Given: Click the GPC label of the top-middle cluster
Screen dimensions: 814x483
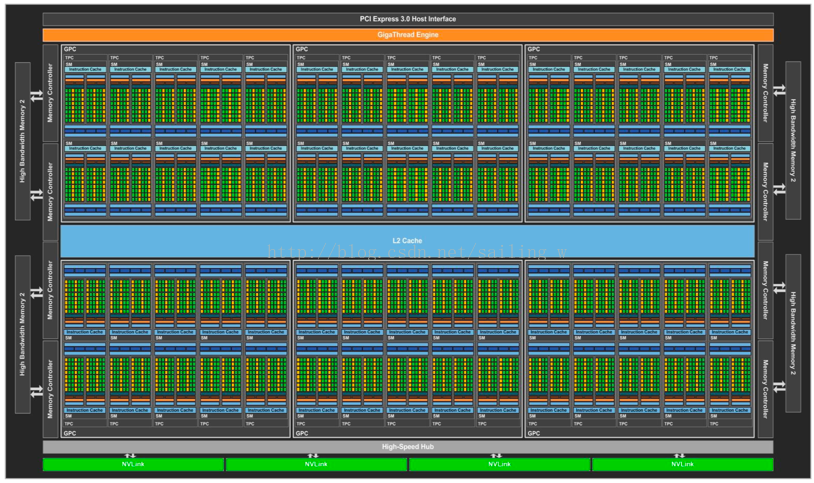Looking at the screenshot, I should point(301,49).
